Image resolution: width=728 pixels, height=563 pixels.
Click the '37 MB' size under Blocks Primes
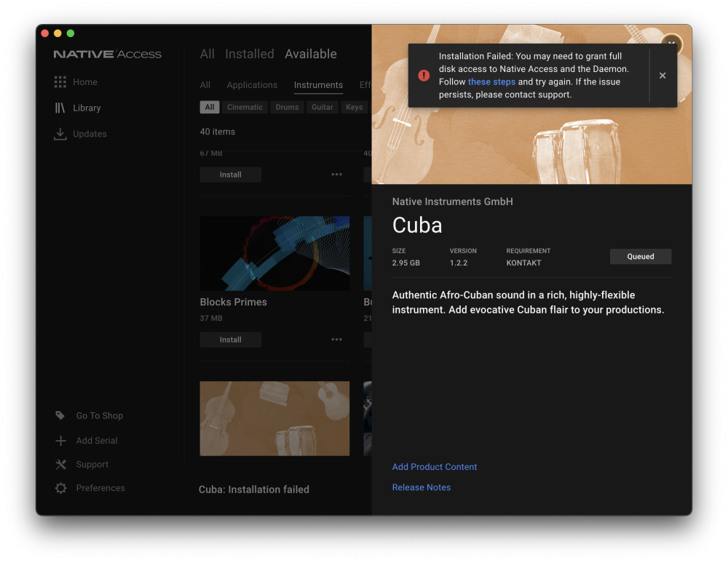211,318
